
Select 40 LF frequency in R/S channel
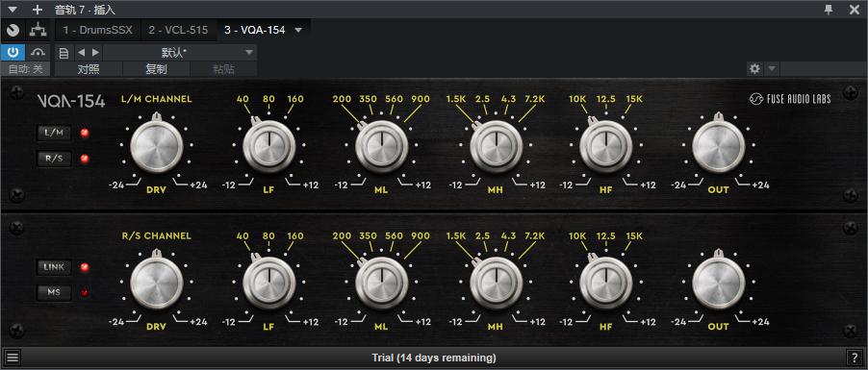[243, 236]
